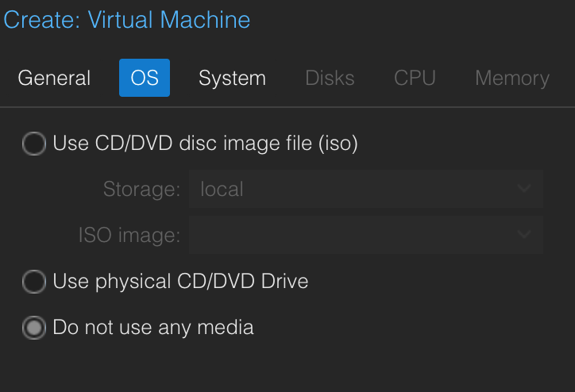Image resolution: width=575 pixels, height=392 pixels.
Task: Click the 'local' storage value text
Action: [x=222, y=189]
